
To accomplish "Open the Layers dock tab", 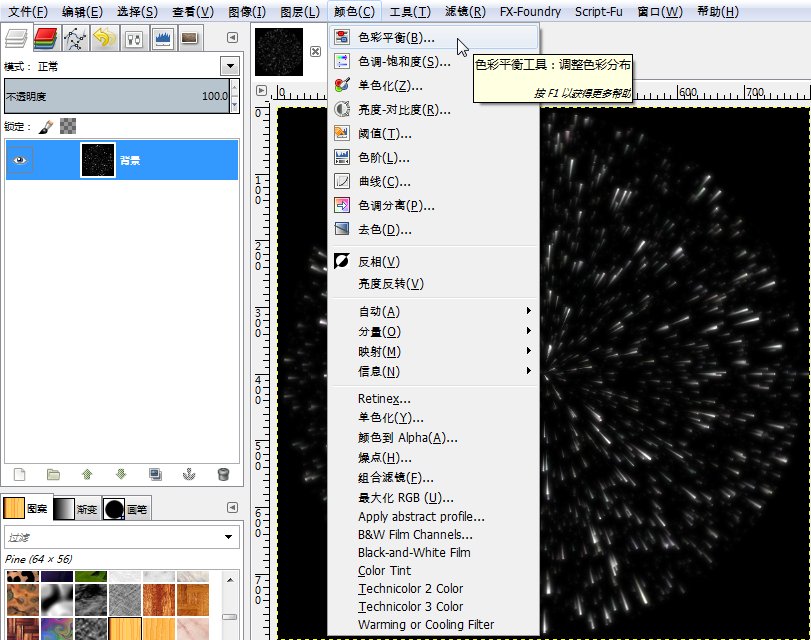I will [x=16, y=38].
